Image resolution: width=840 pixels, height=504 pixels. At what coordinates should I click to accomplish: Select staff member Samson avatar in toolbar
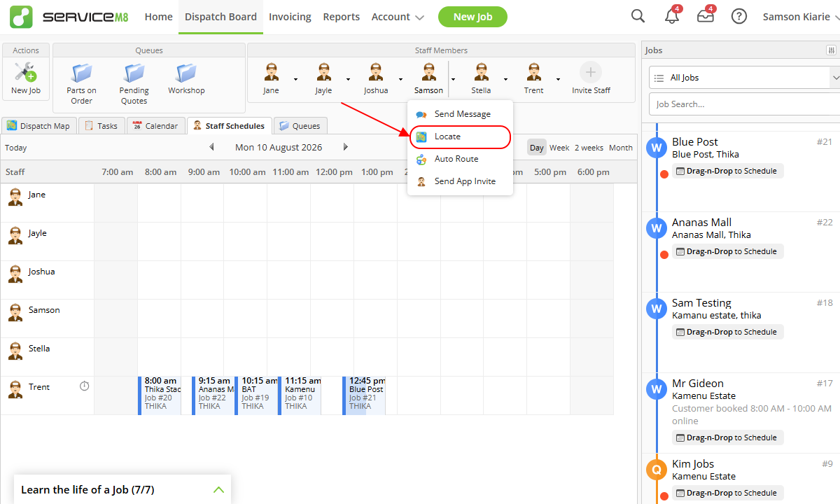click(x=428, y=72)
